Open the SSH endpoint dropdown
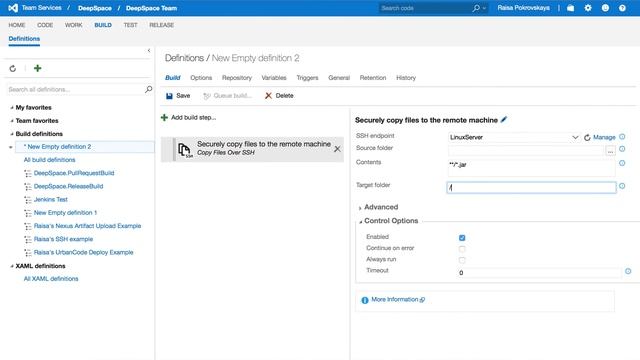The image size is (640, 360). point(575,137)
